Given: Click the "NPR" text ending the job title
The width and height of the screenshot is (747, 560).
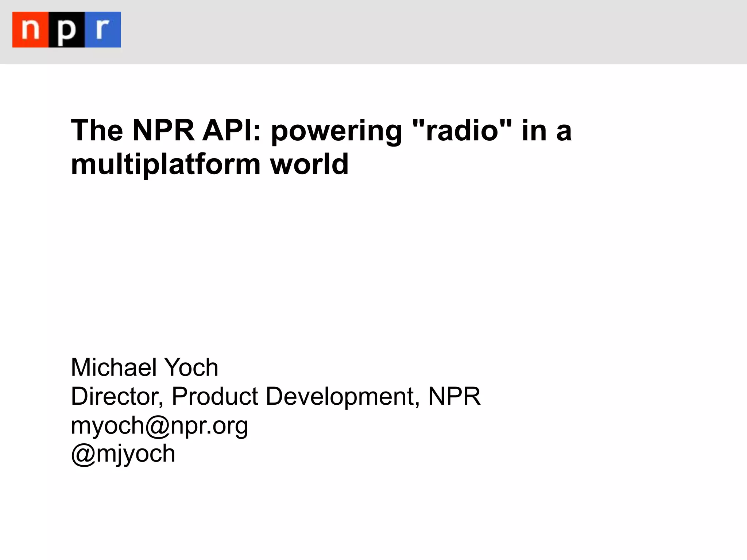Looking at the screenshot, I should point(454,396).
